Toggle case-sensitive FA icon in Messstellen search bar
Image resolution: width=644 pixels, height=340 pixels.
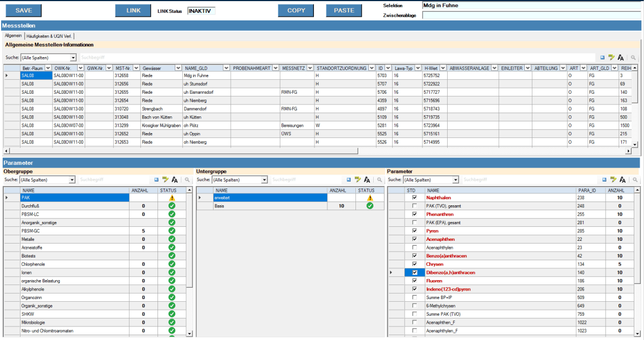pyautogui.click(x=621, y=58)
